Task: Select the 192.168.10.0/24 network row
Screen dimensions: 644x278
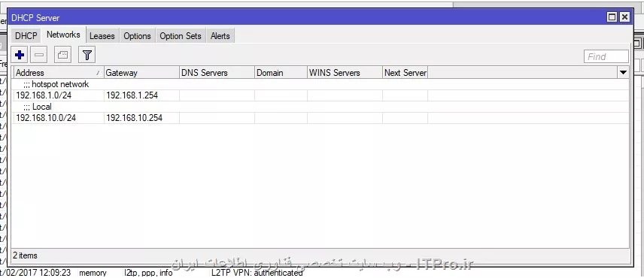Action: 320,118
